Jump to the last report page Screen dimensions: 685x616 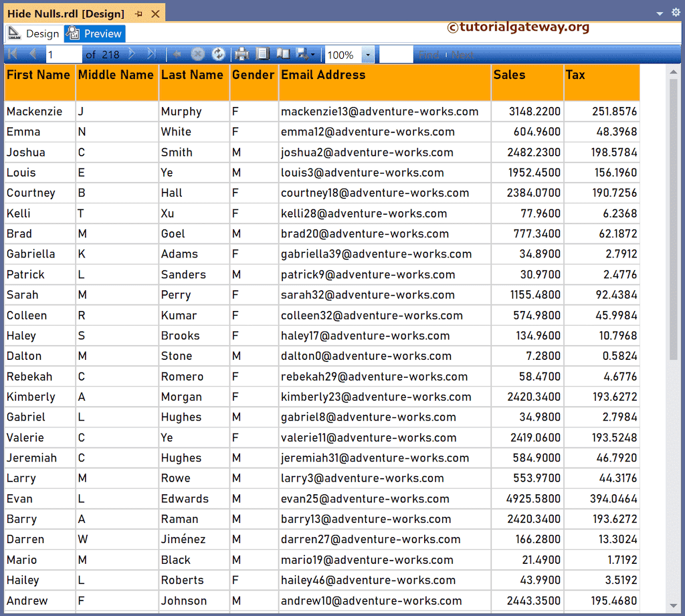pos(151,54)
